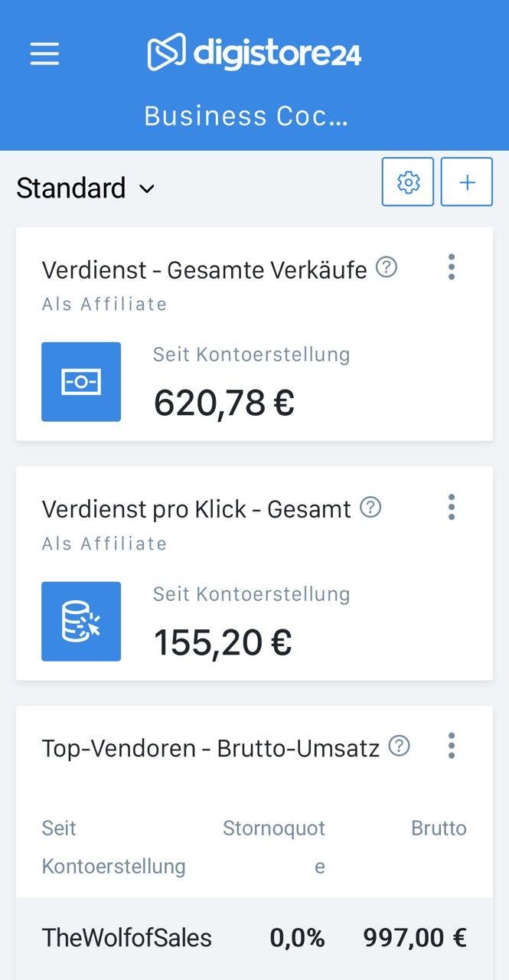
Task: Open the hamburger navigation menu
Action: click(44, 53)
